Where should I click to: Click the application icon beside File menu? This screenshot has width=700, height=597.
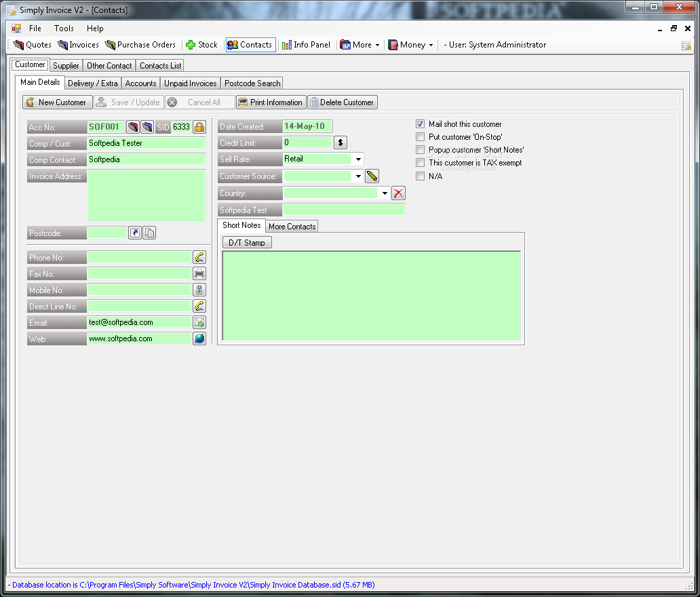point(16,28)
